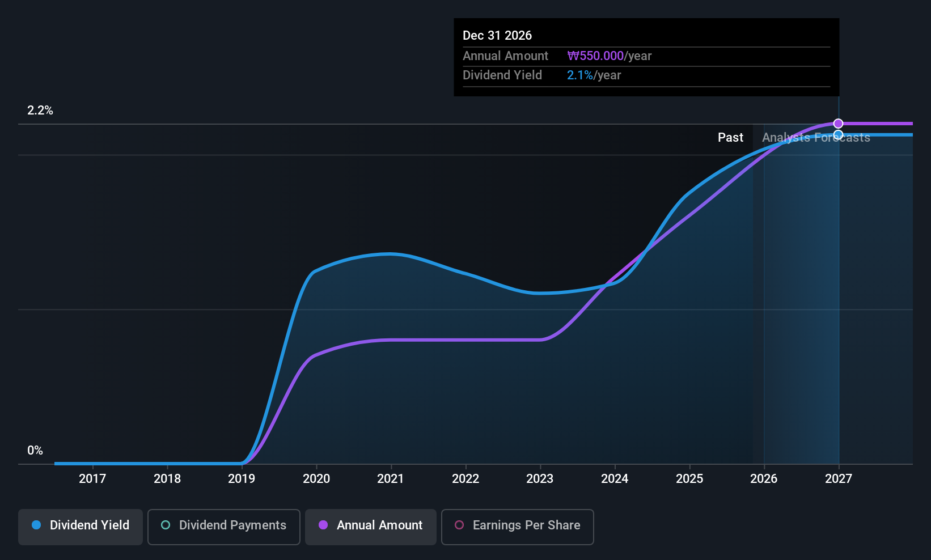Show the Earnings Per Share series
This screenshot has height=560, width=931.
coord(517,527)
